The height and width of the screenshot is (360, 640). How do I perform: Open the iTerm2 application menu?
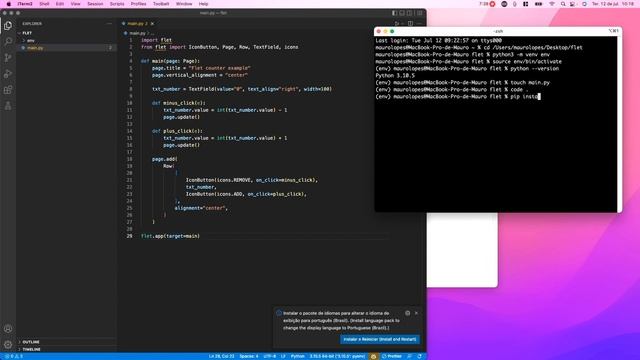tap(25, 4)
